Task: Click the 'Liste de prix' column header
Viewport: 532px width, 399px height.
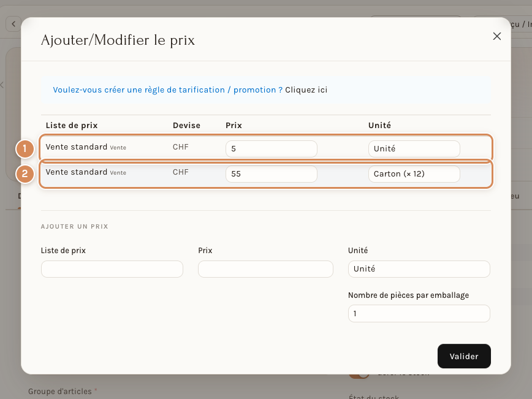Action: [72, 126]
